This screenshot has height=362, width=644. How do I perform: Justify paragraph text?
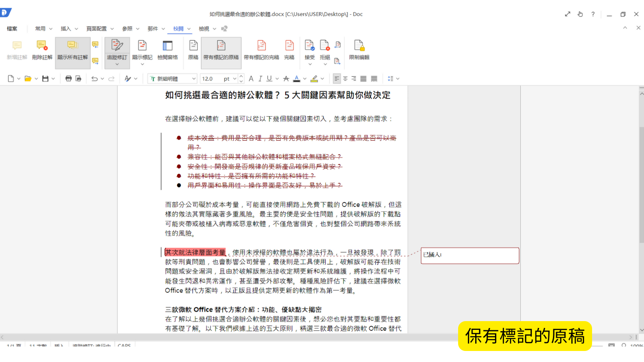[363, 79]
